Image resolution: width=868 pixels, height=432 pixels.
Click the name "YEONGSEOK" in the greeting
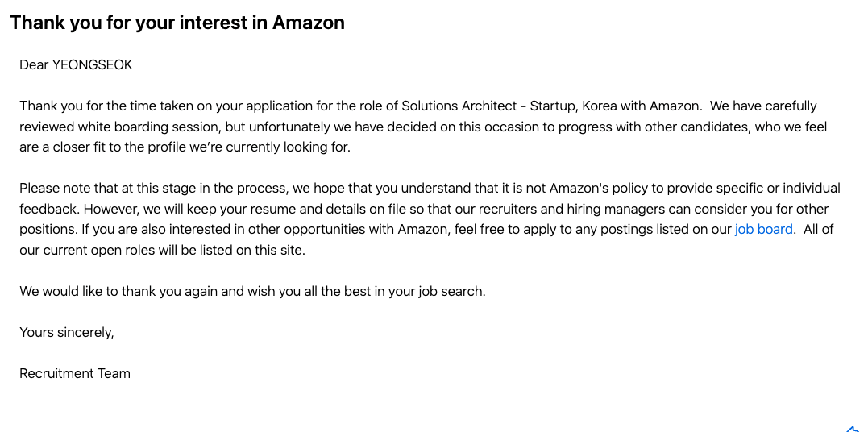click(x=92, y=65)
